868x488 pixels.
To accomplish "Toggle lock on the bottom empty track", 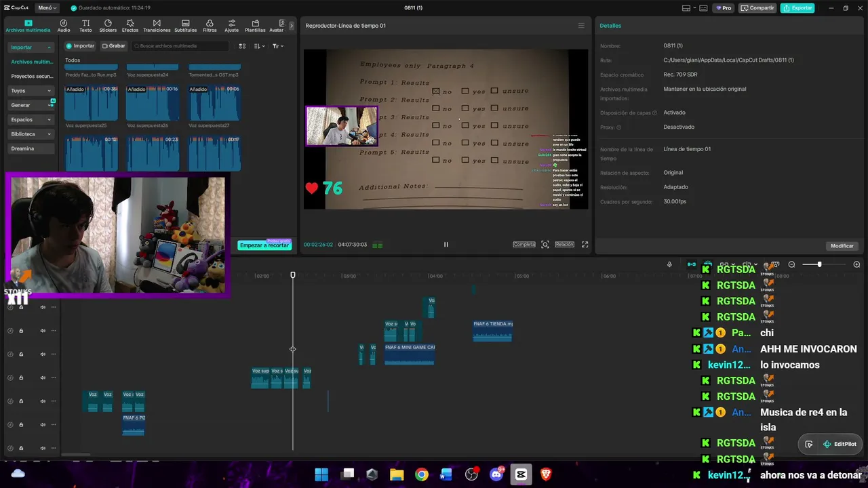I will click(x=21, y=448).
